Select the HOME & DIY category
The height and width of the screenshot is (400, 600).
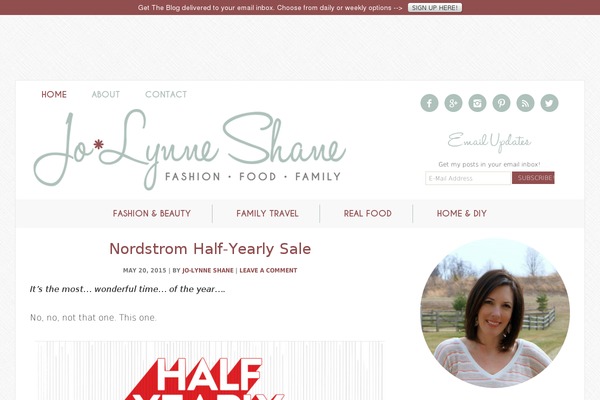coord(461,213)
